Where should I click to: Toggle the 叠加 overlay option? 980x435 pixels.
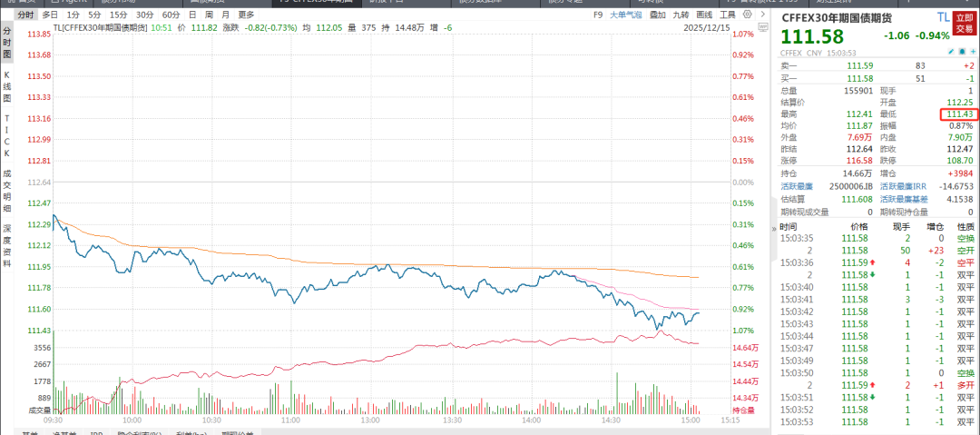point(656,15)
